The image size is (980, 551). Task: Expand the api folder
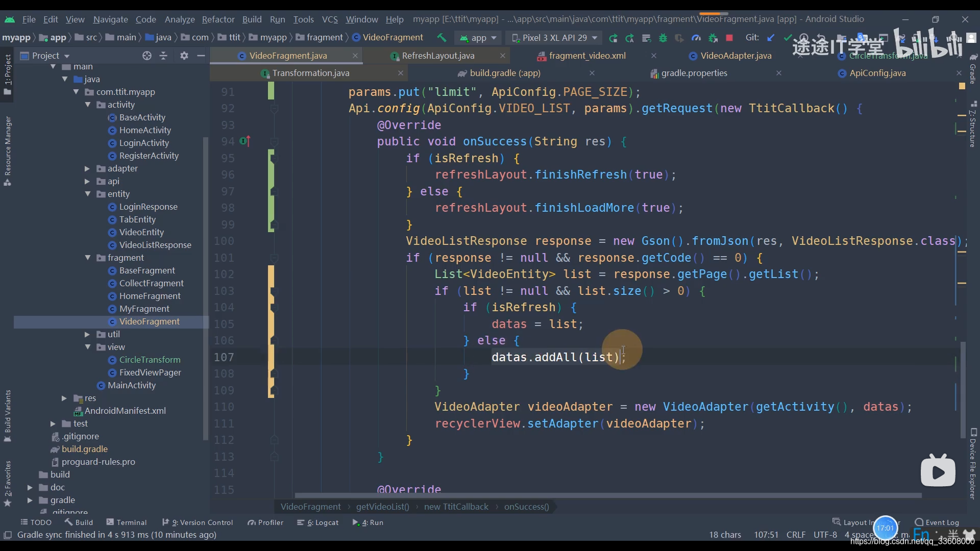pos(87,181)
